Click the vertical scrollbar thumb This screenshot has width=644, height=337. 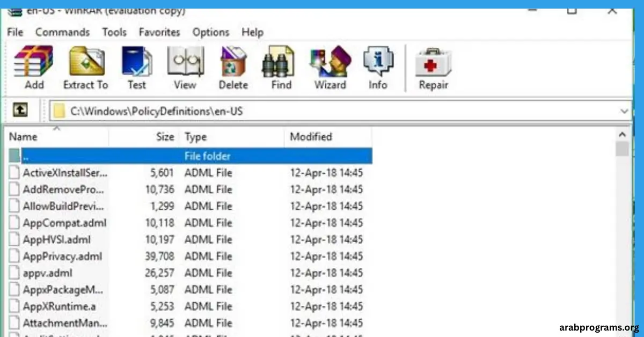(x=623, y=149)
